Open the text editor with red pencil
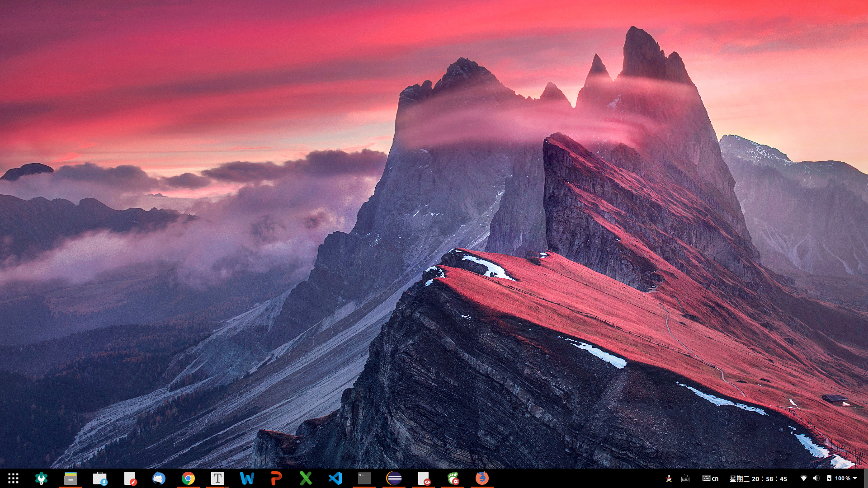The width and height of the screenshot is (868, 488). coord(130,478)
